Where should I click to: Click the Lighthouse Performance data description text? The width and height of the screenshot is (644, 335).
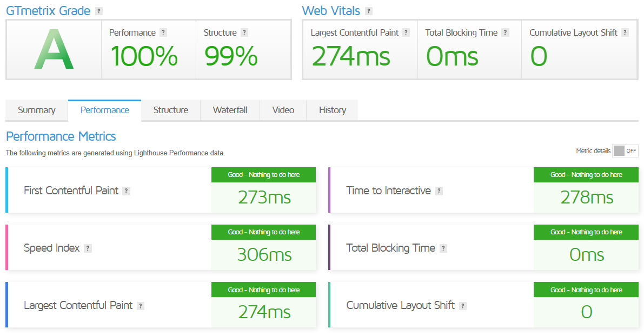pyautogui.click(x=115, y=153)
